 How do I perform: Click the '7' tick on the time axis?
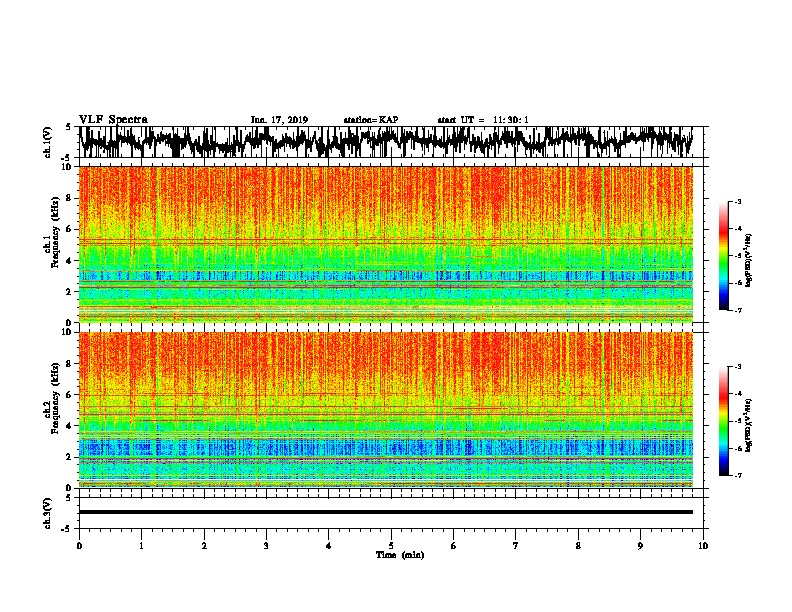[516, 546]
